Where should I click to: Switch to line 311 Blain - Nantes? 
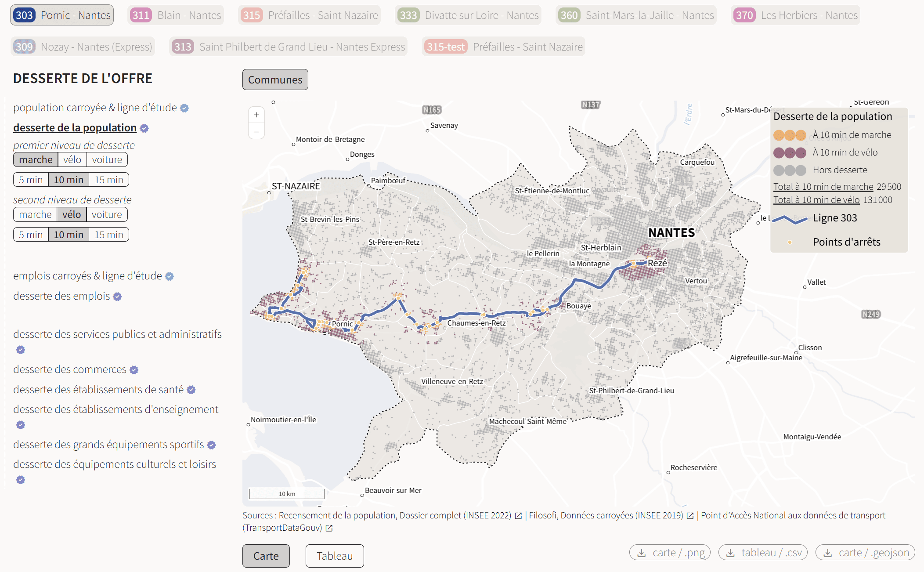(177, 15)
